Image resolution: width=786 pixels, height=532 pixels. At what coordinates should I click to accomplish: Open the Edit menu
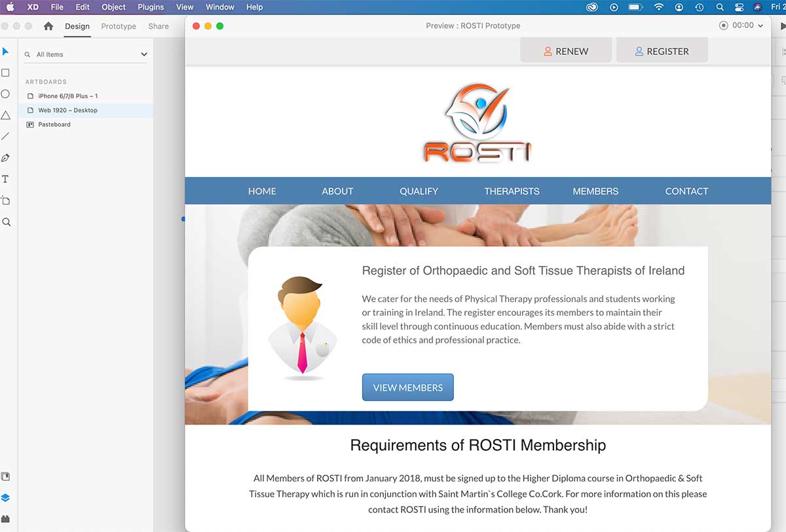point(83,7)
